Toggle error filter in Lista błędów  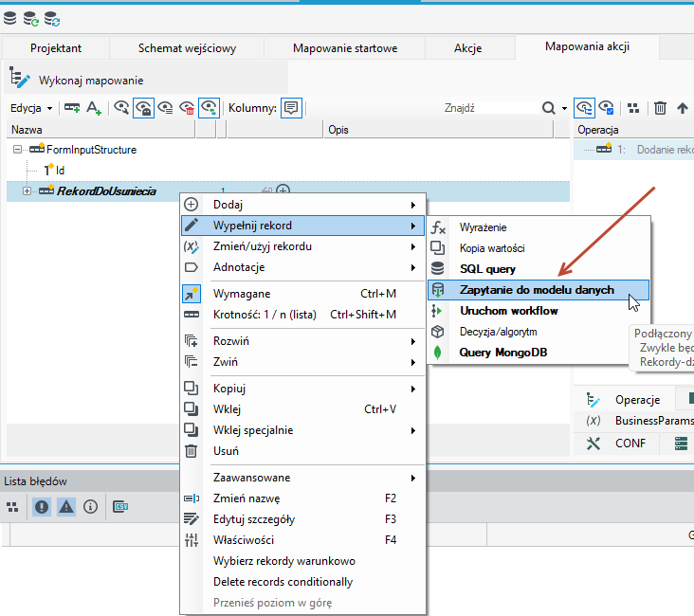tap(42, 507)
